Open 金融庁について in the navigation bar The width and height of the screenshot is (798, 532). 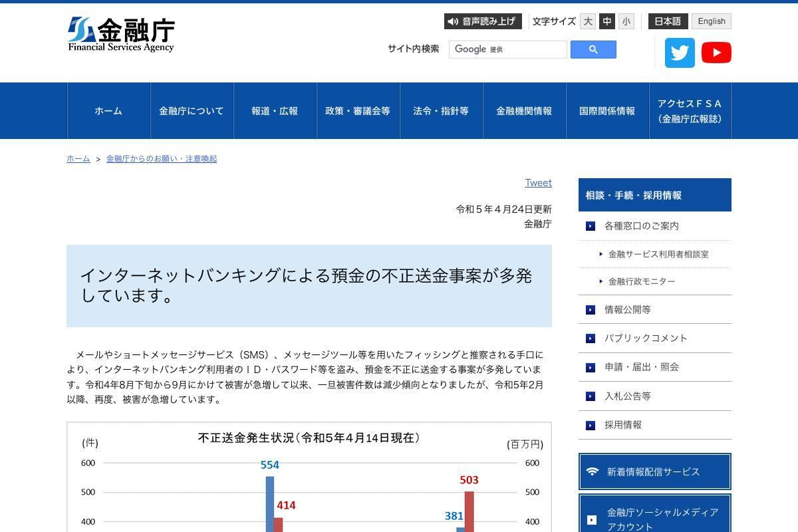coord(192,111)
